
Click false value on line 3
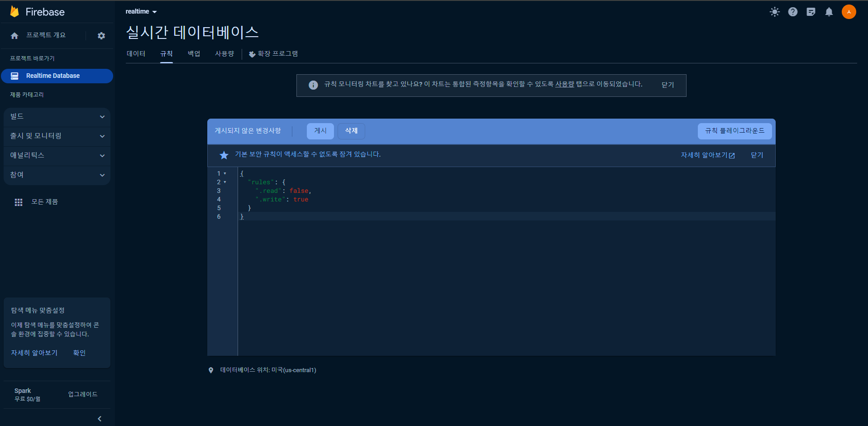click(x=299, y=191)
